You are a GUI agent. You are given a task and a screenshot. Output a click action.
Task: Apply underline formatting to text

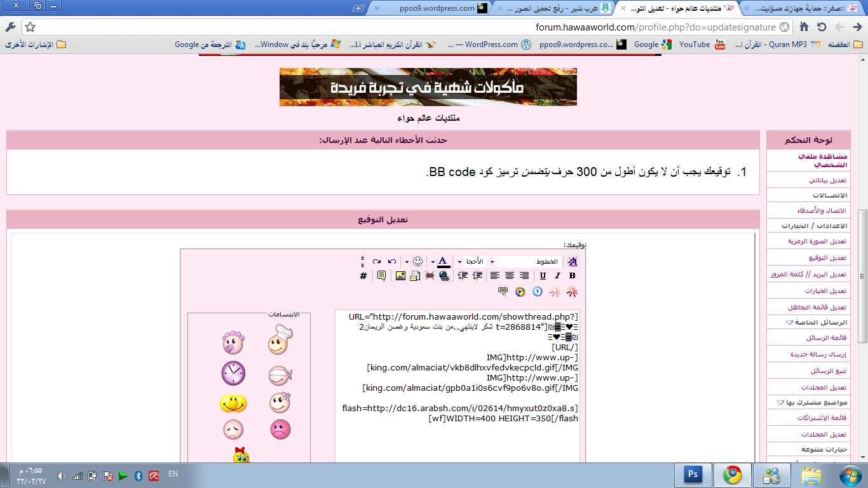point(543,276)
